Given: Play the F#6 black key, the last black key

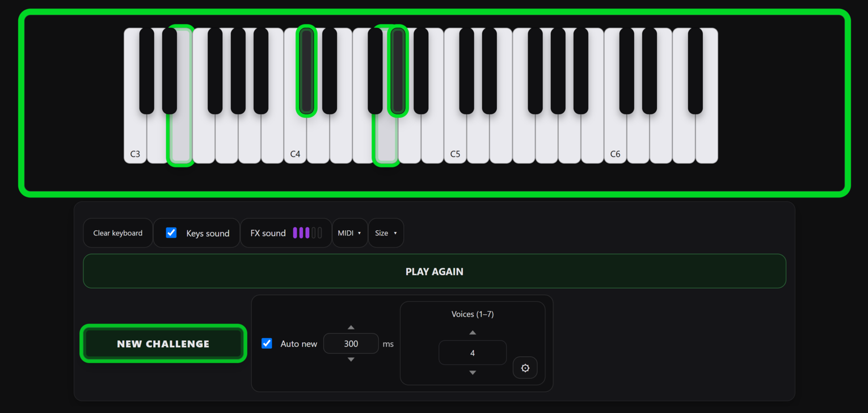Looking at the screenshot, I should [x=696, y=71].
